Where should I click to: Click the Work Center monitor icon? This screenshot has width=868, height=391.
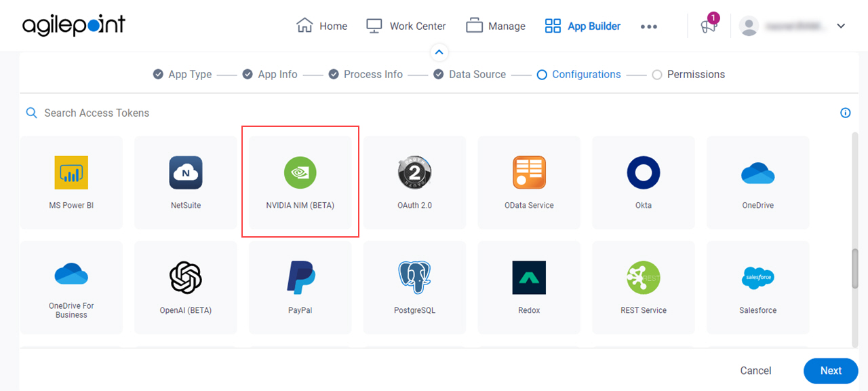coord(374,26)
